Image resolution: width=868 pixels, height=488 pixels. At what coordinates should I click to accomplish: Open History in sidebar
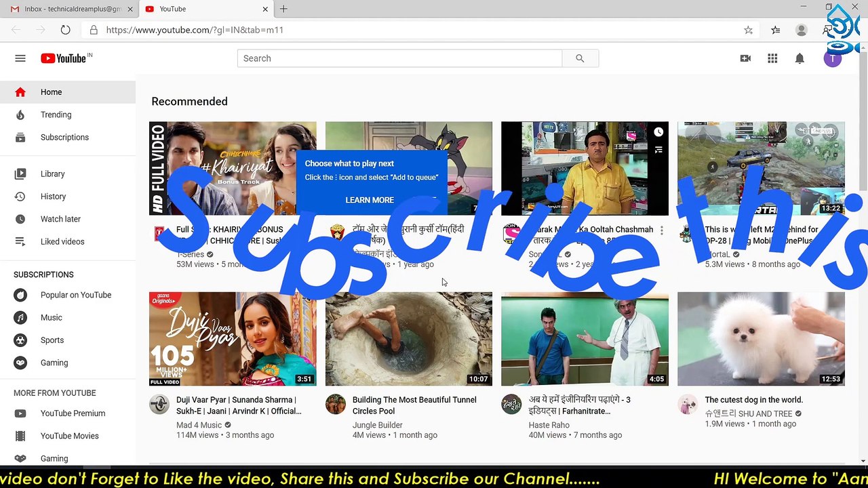tap(68, 197)
